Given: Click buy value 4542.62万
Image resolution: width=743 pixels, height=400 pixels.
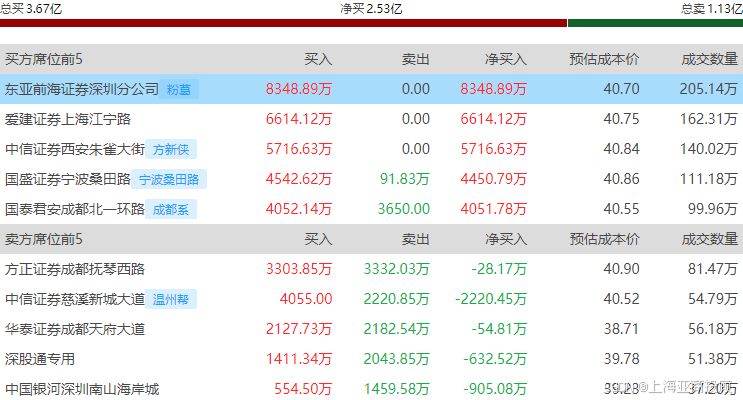Looking at the screenshot, I should pos(299,179).
